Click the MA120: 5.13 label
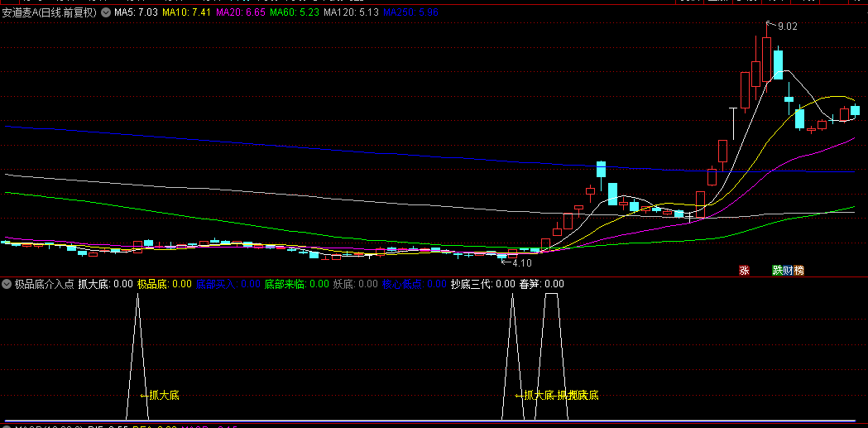 352,12
